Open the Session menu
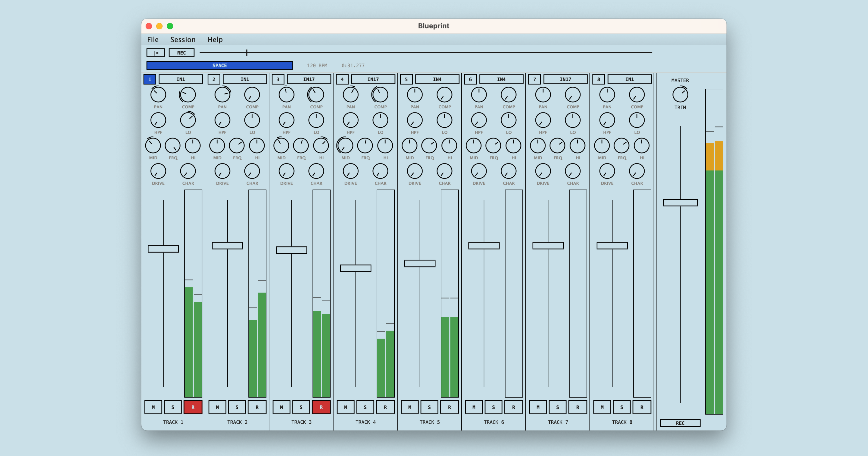 coord(183,39)
